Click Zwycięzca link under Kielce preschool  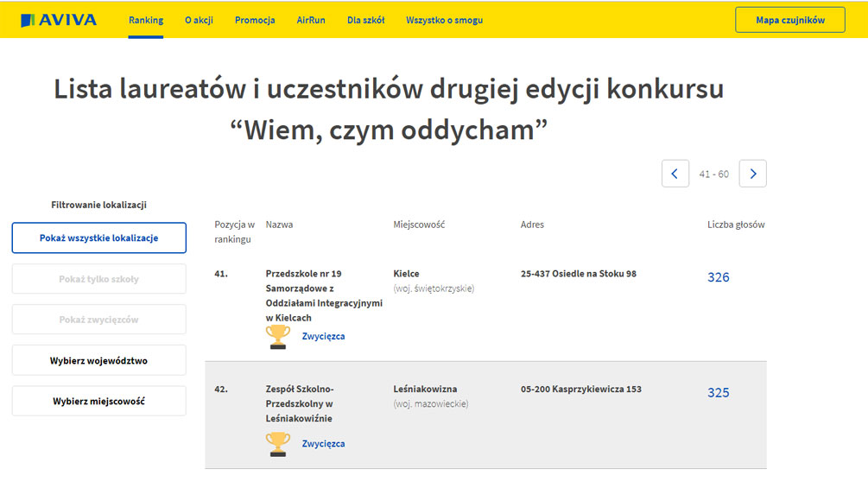pyautogui.click(x=323, y=336)
